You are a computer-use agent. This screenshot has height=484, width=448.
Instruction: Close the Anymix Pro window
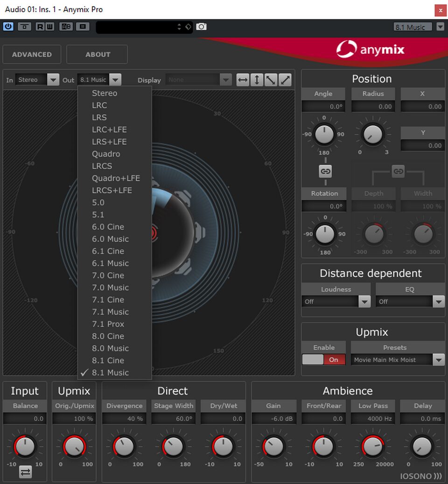(440, 10)
